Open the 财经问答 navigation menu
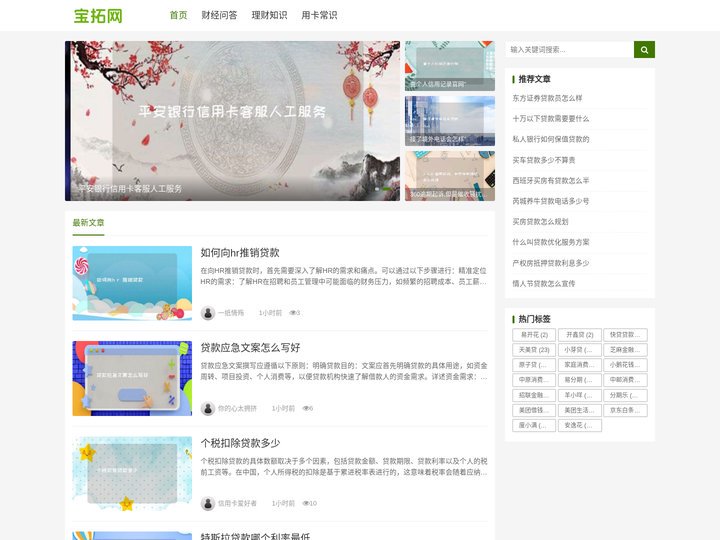720x540 pixels. coord(219,15)
